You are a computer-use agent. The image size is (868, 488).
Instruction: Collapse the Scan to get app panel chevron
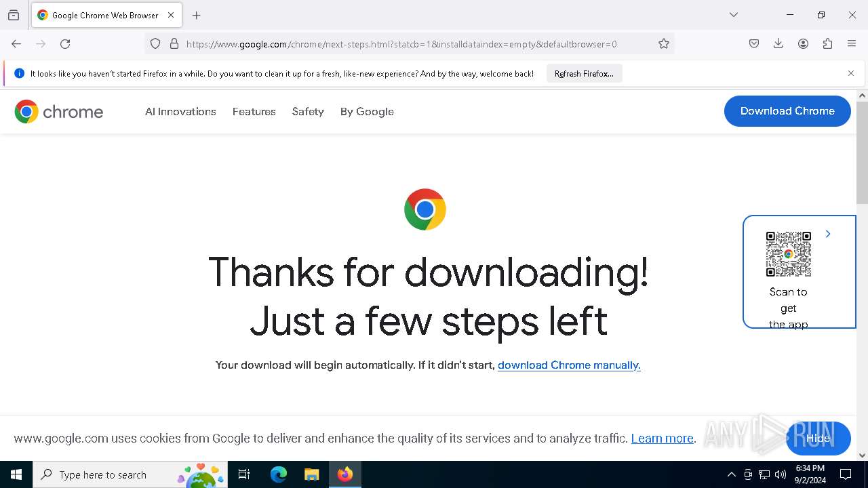pos(828,234)
